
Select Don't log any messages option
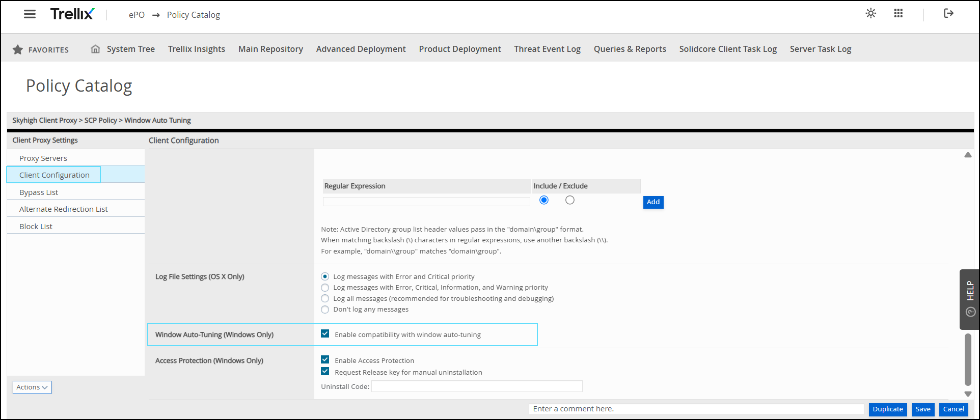coord(325,310)
